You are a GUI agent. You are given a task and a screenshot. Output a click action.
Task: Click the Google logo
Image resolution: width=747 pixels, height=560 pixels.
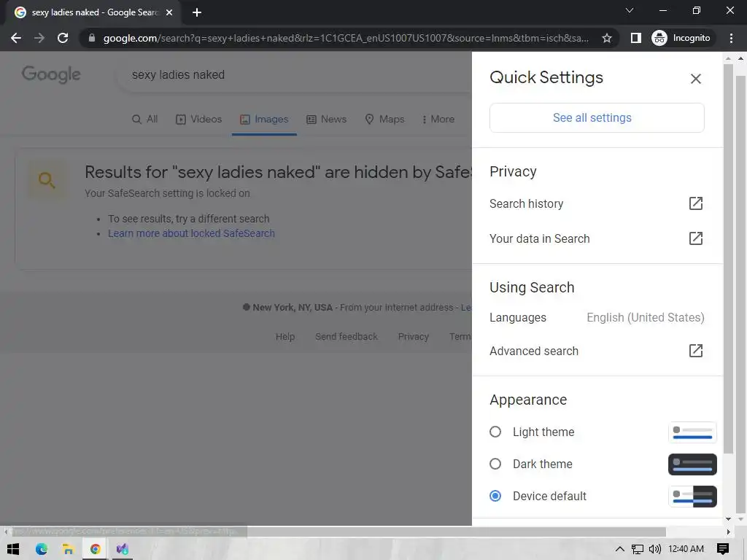pyautogui.click(x=52, y=74)
